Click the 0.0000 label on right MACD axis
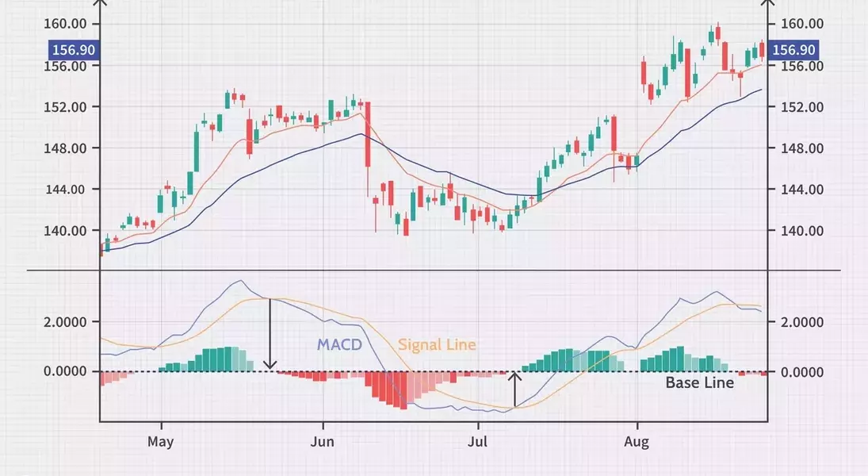Viewport: 868px width, 476px height. [x=802, y=372]
